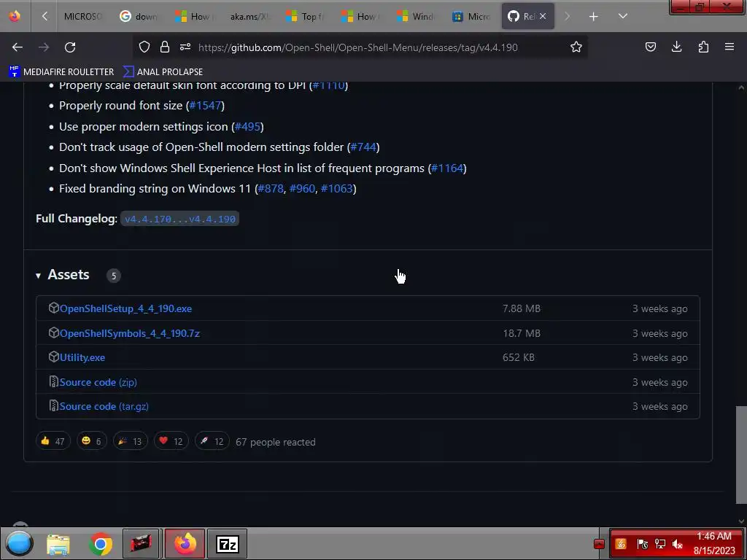The width and height of the screenshot is (747, 560).
Task: Bookmark this page with the star icon
Action: (576, 47)
